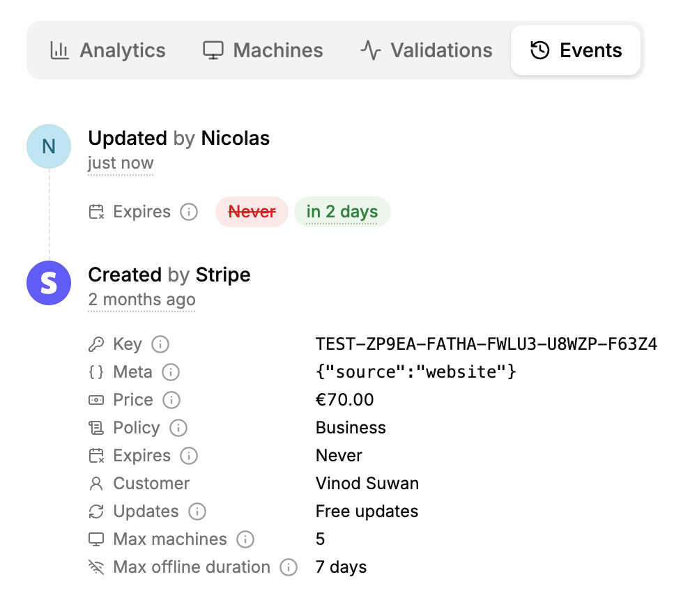Switch to the Machines tab

tap(263, 50)
